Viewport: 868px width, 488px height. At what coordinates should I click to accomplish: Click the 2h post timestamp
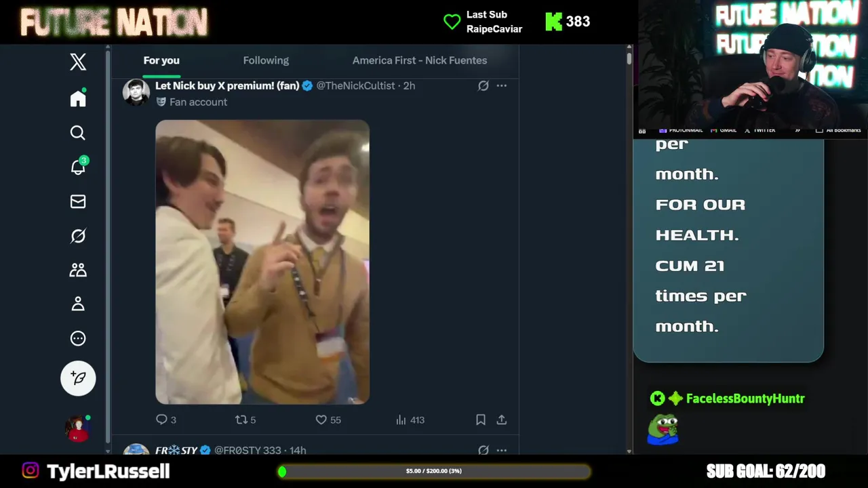point(409,85)
